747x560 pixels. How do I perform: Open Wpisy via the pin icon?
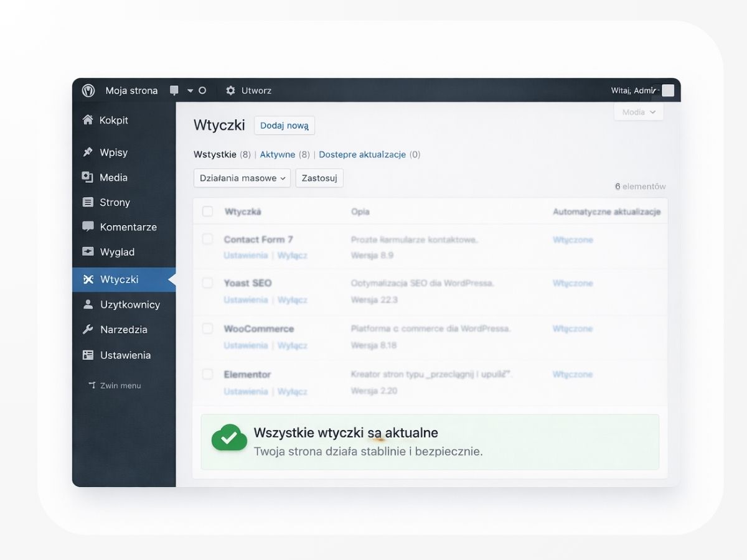(88, 152)
